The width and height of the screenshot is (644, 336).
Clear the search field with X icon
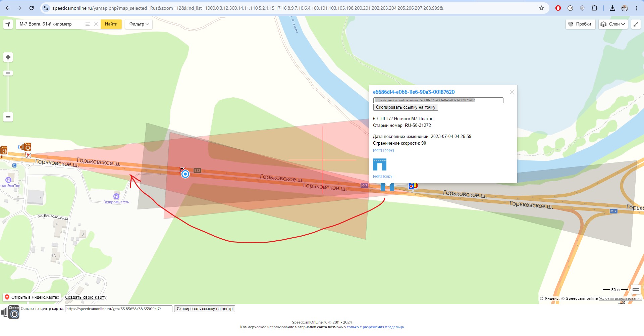click(96, 24)
